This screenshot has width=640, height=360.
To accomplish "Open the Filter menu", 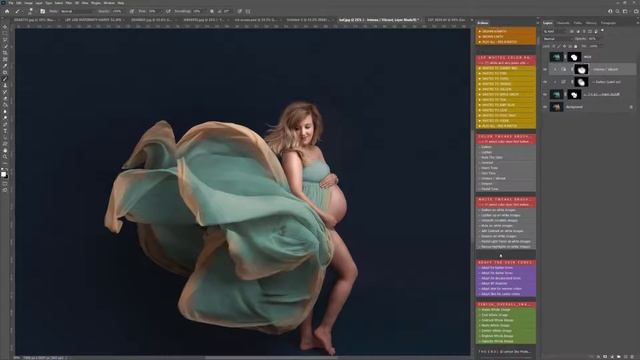I will click(69, 3).
